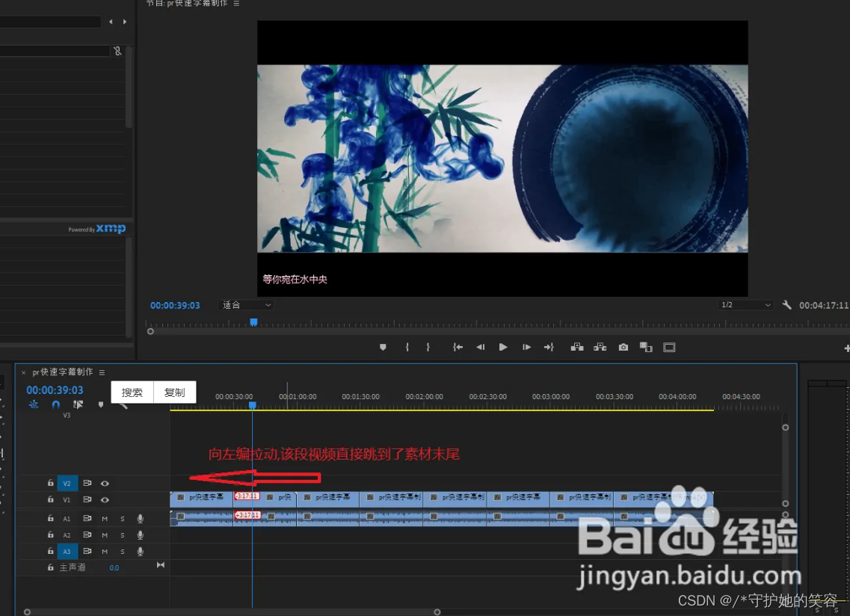Solo audio track A2
Screen dimensions: 850x616
[123, 535]
